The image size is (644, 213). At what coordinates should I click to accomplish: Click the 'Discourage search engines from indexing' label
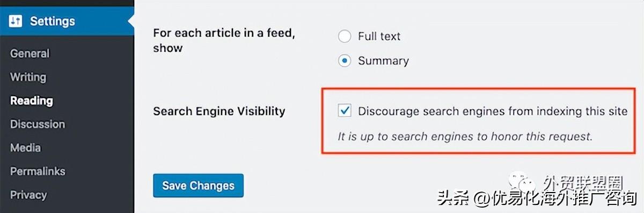tap(493, 111)
